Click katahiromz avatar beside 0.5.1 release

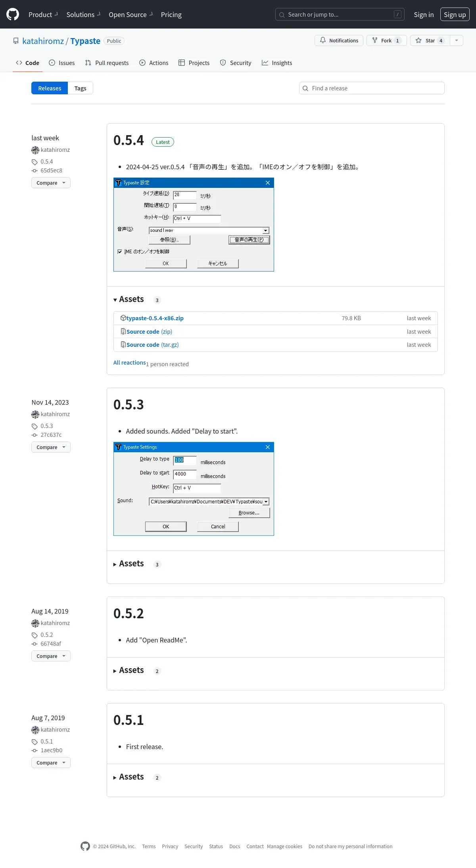35,730
